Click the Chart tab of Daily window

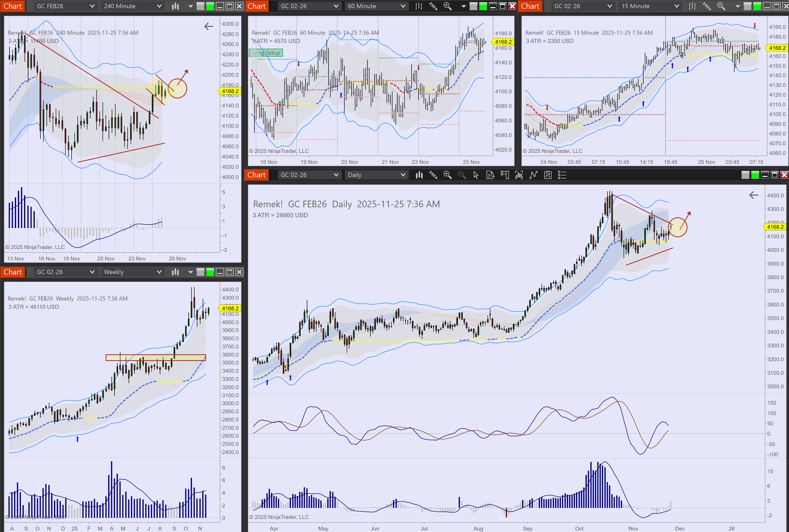click(x=256, y=175)
